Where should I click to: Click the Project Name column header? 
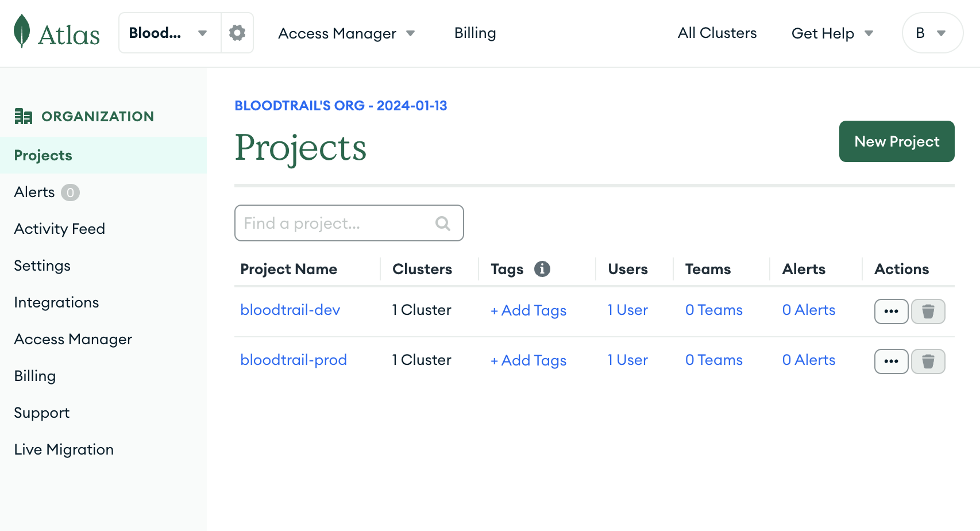[289, 269]
